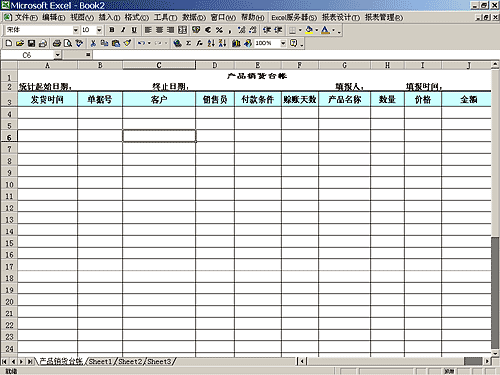Screen dimensions: 500x375
Task: Open the Name Box dropdown
Action: click(x=58, y=55)
